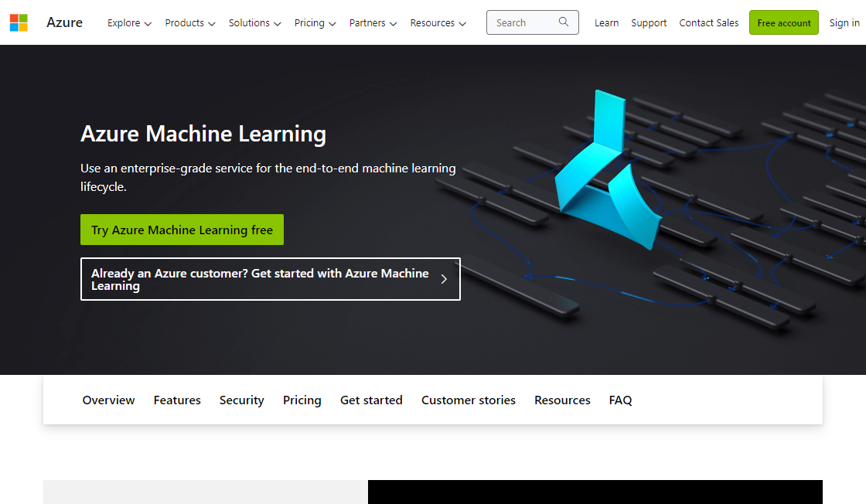
Task: Select the Security tab
Action: click(241, 400)
